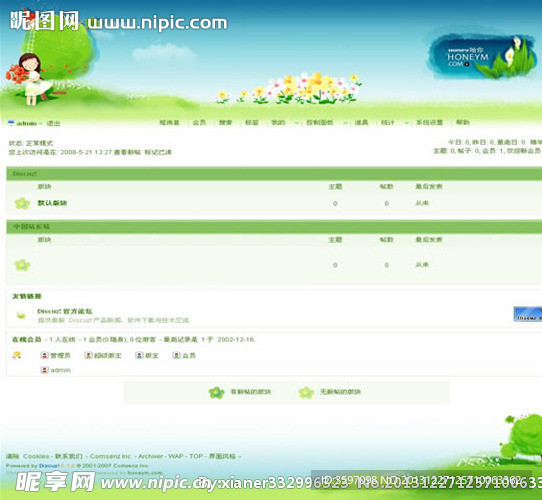Screen dimensions: 542x500
Task: Open the 中国站长站 category header
Action: [x=31, y=227]
